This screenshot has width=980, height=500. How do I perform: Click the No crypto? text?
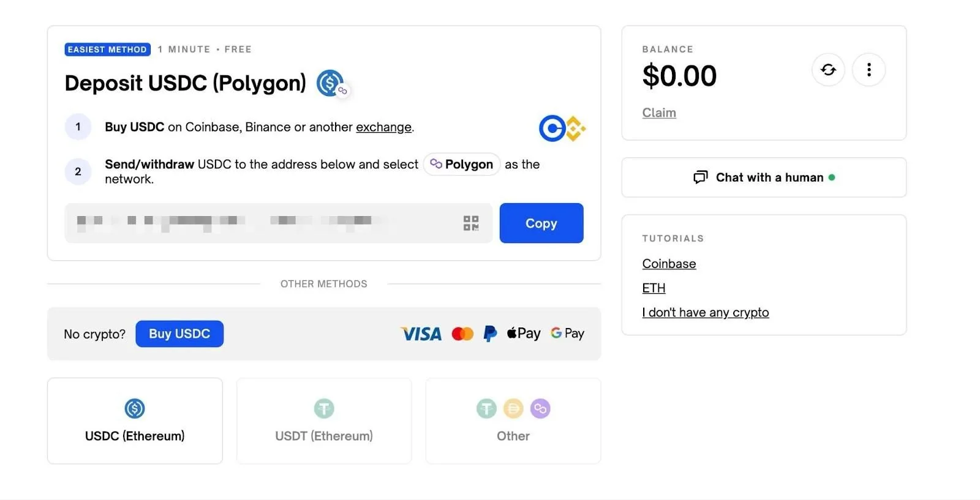tap(95, 334)
